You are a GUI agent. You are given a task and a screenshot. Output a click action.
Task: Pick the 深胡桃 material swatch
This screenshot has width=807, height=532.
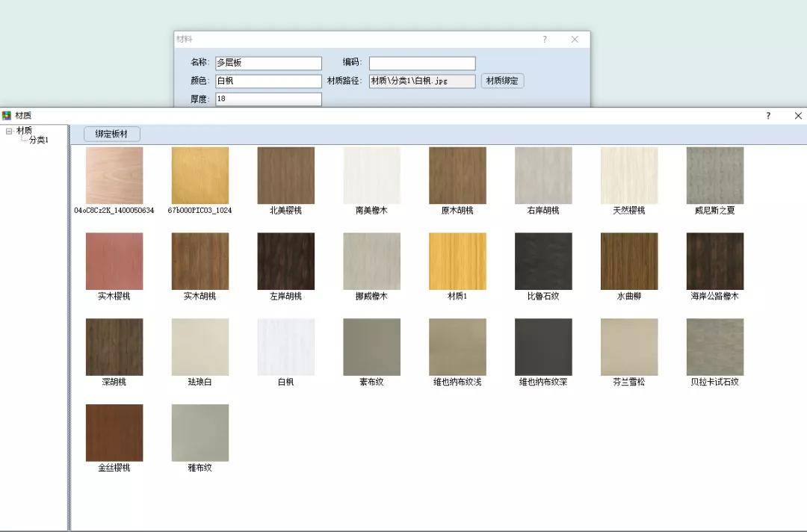[114, 347]
